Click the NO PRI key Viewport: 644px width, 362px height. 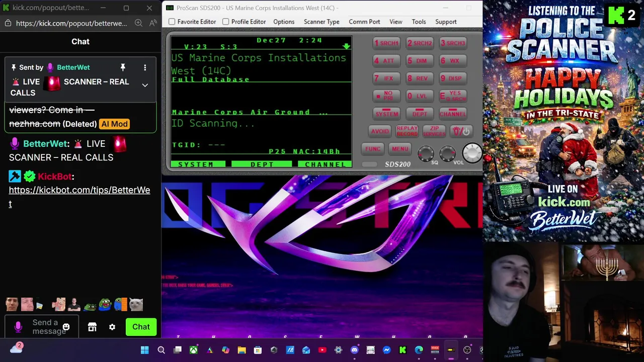tap(386, 96)
